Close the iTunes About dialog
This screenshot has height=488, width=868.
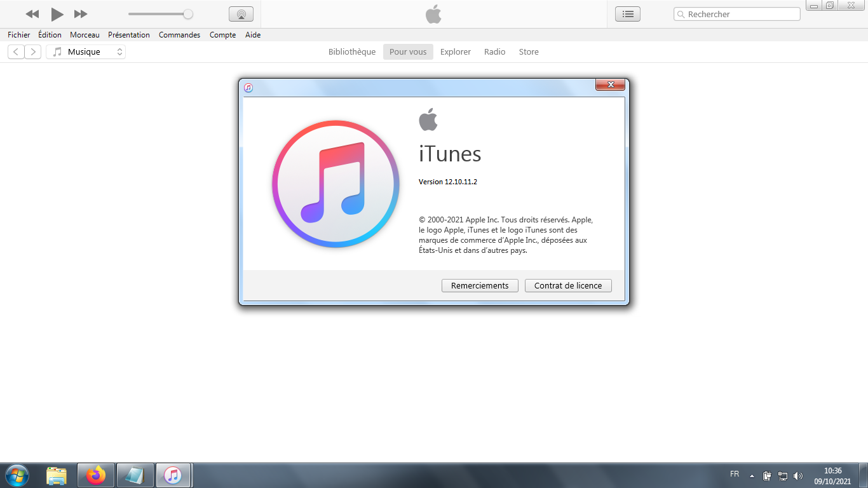[x=611, y=85]
